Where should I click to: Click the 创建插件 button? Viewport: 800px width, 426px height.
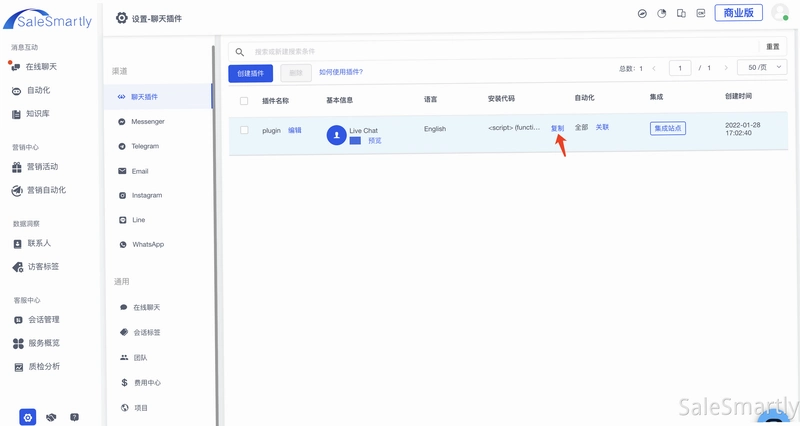tap(251, 73)
